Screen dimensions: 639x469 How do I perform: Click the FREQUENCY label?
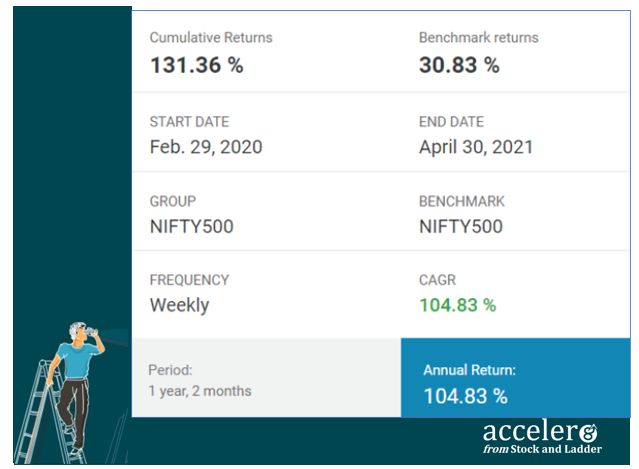point(189,280)
